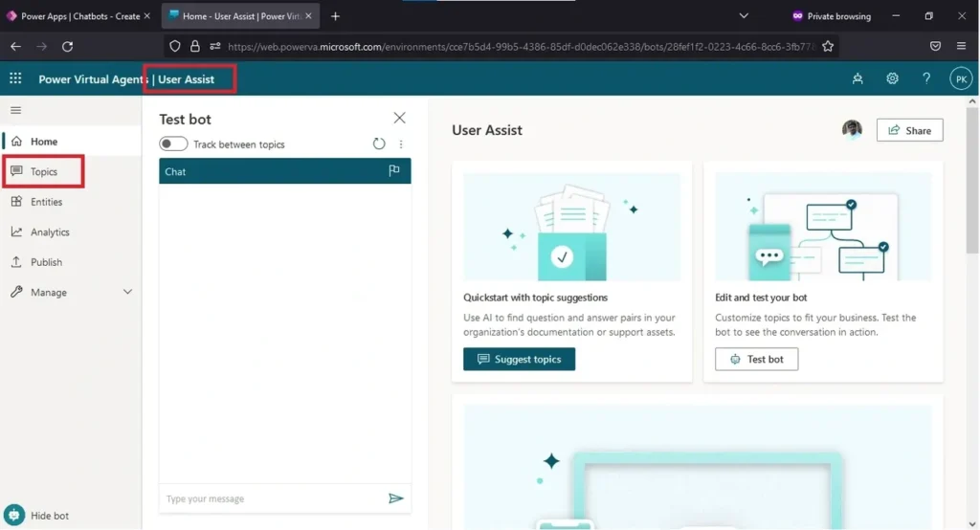Screen dimensions: 980x530
Task: Click the lock site info icon
Action: click(195, 46)
